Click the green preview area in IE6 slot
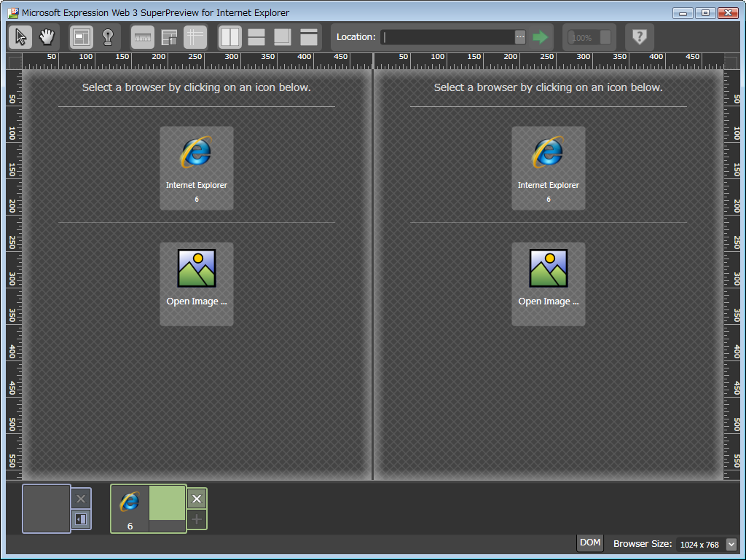The image size is (746, 560). click(167, 503)
